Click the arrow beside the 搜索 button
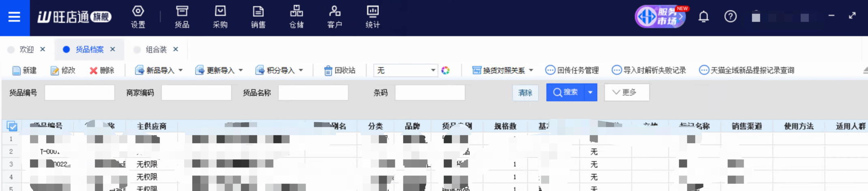 (x=590, y=93)
